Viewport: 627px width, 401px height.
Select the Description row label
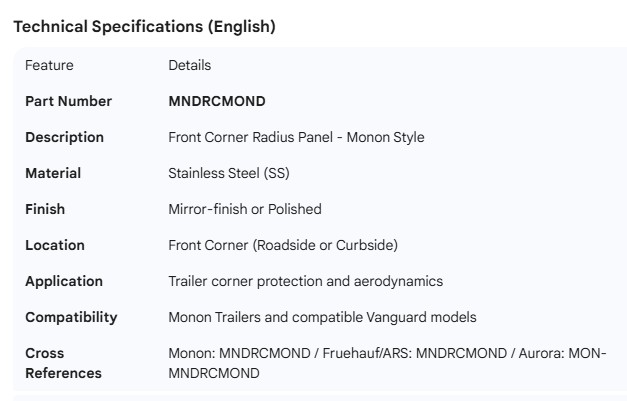click(x=64, y=137)
